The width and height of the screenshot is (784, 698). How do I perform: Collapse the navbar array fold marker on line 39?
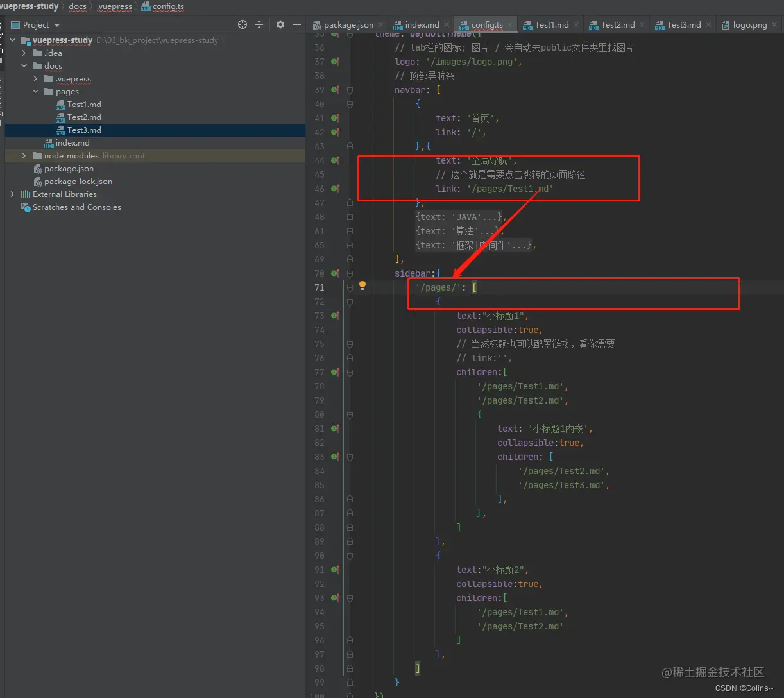click(x=350, y=90)
